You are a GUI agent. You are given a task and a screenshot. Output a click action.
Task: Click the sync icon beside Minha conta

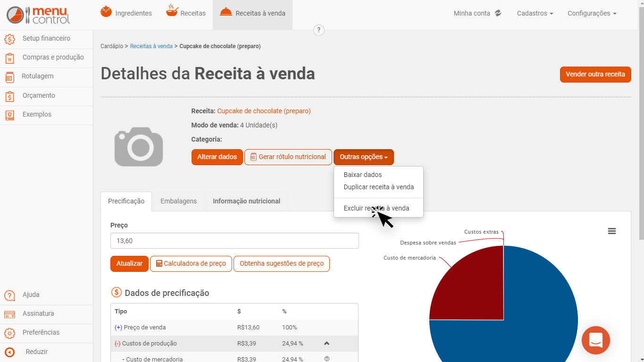pyautogui.click(x=498, y=13)
